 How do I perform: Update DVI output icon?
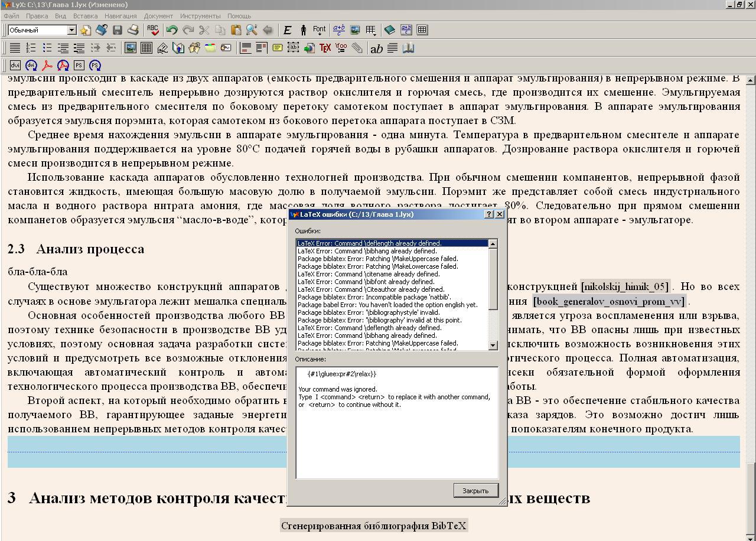[x=31, y=66]
